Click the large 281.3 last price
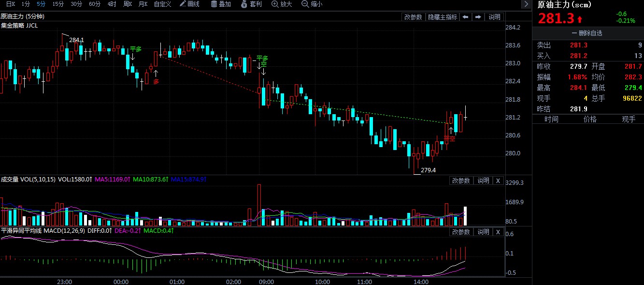This screenshot has height=285, width=644. 556,19
